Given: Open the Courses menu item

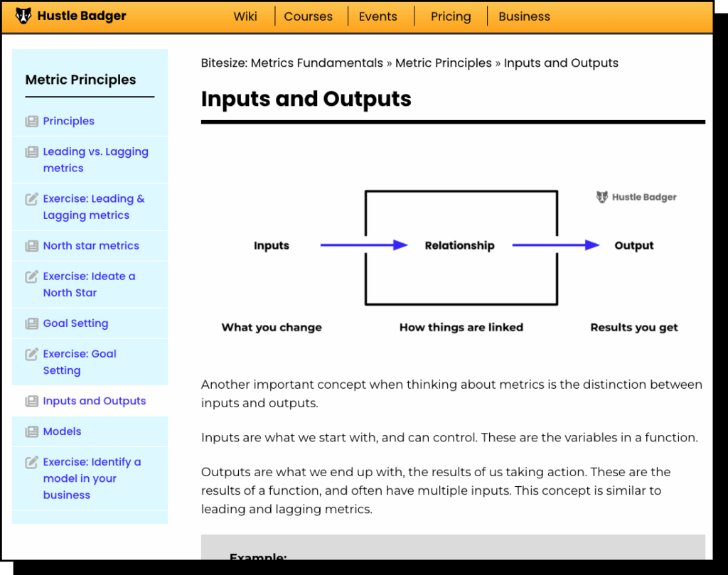Looking at the screenshot, I should pyautogui.click(x=308, y=16).
